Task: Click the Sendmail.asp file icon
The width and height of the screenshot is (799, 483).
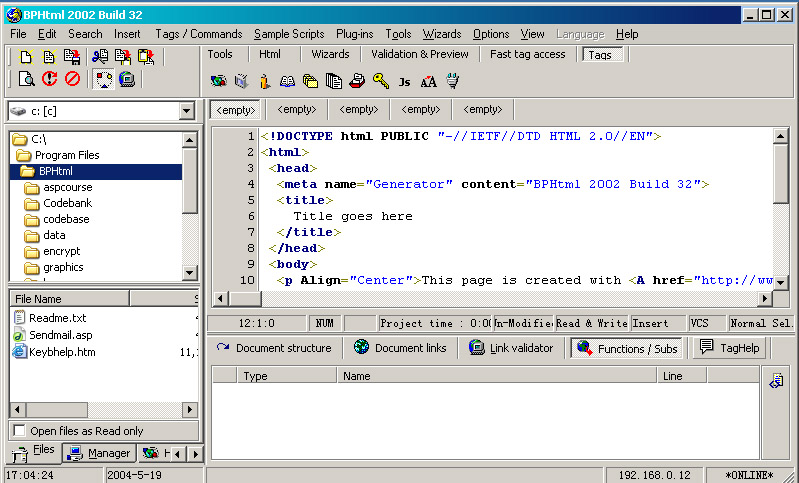Action: point(19,335)
